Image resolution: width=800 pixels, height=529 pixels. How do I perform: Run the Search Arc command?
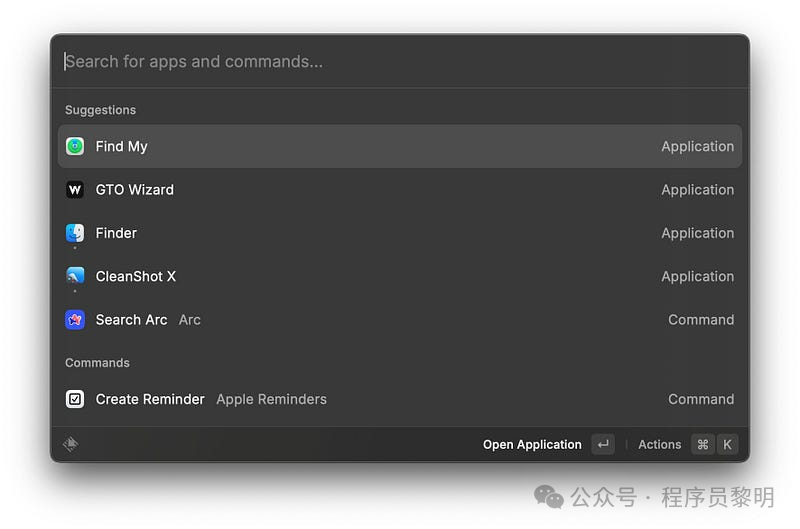(400, 320)
